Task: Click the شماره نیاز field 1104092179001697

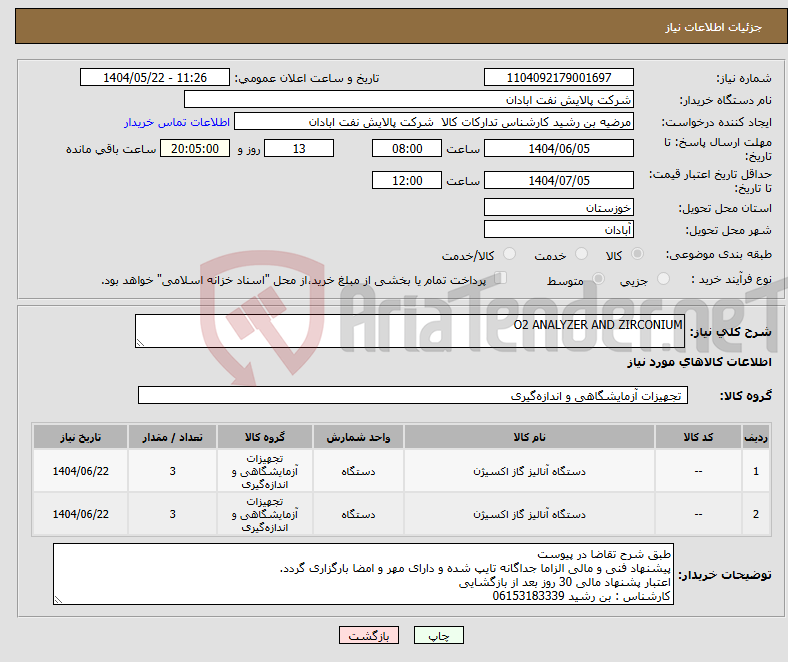Action: click(559, 77)
